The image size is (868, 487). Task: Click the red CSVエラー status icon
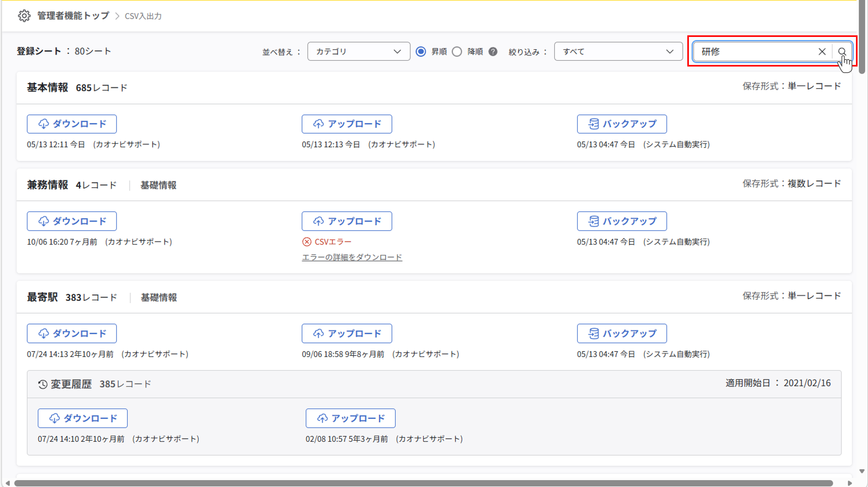(x=307, y=242)
